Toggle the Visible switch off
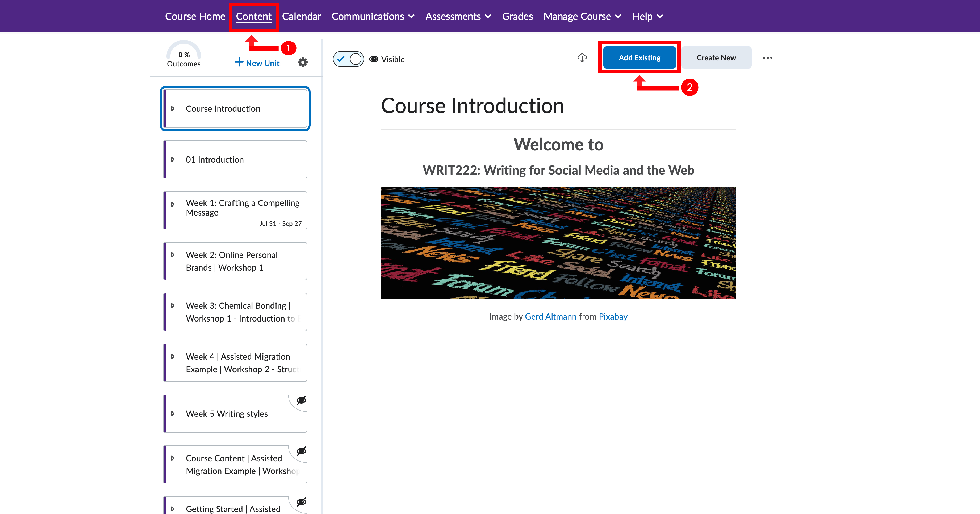The width and height of the screenshot is (980, 514). click(x=348, y=59)
